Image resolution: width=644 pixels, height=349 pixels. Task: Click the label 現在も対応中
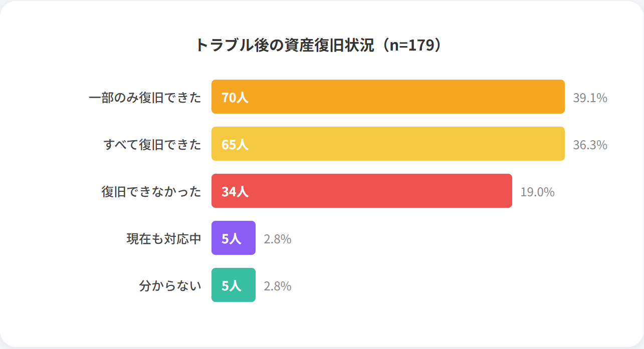point(163,239)
